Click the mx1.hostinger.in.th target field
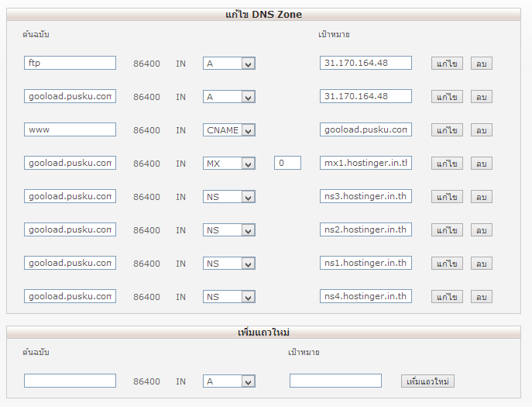The image size is (532, 407). [x=366, y=163]
